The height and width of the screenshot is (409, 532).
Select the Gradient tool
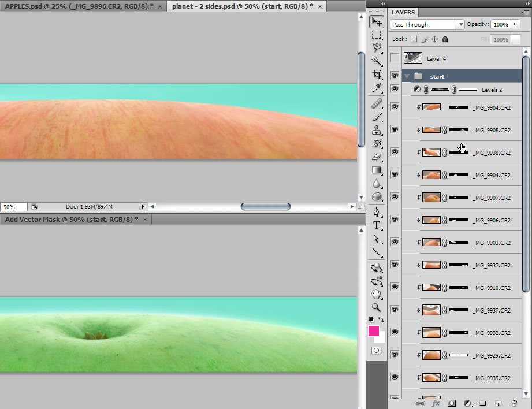click(x=377, y=170)
